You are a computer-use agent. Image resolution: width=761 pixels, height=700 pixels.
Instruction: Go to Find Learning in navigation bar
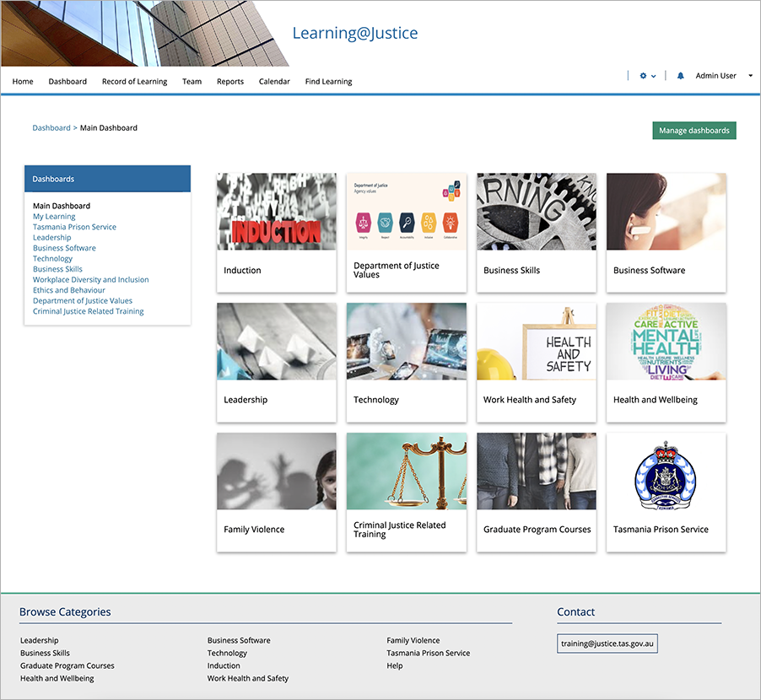point(328,82)
